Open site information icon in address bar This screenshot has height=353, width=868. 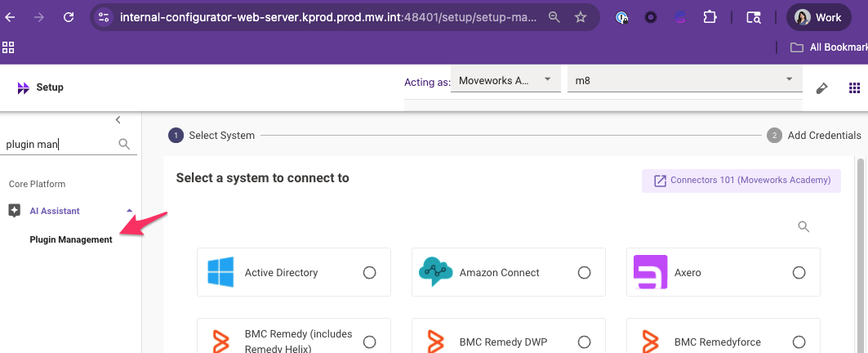point(104,17)
